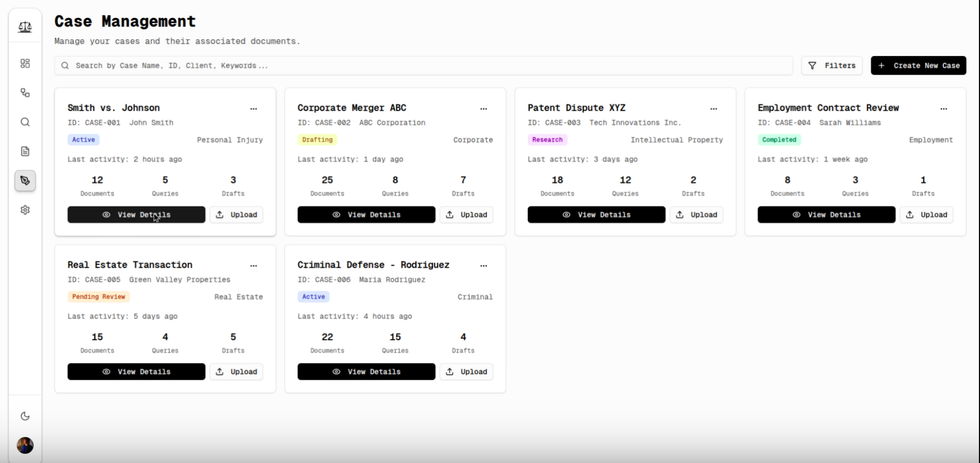Open the Filters dropdown

coord(831,66)
